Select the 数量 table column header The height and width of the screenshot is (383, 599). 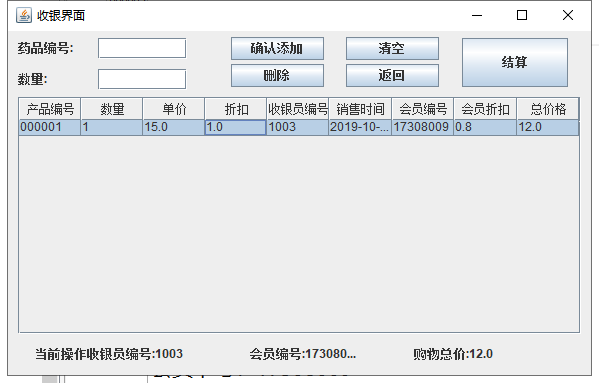[x=112, y=109]
